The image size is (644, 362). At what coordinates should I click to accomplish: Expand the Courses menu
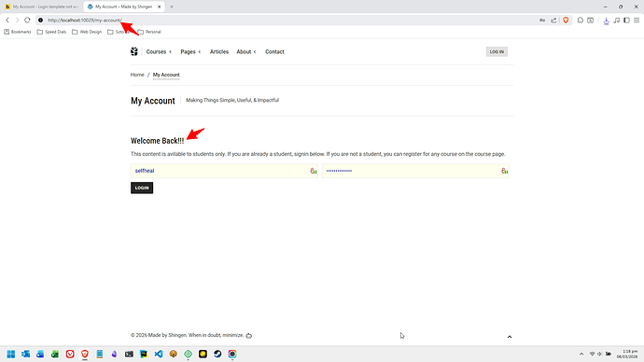[159, 51]
